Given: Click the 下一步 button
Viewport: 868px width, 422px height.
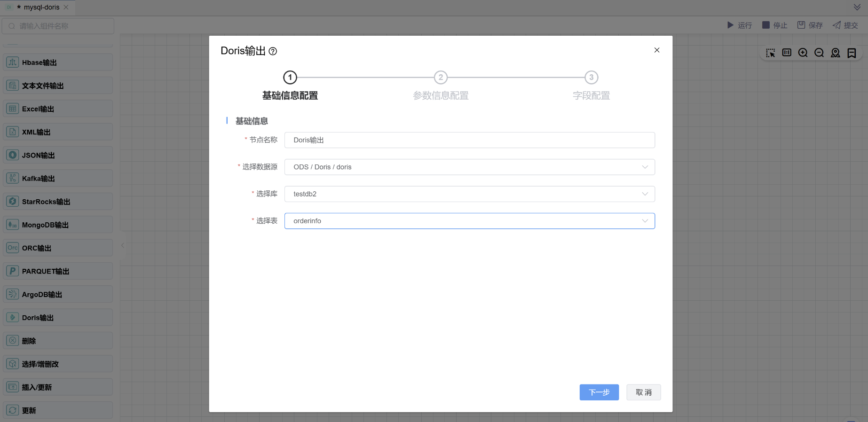Looking at the screenshot, I should (599, 392).
